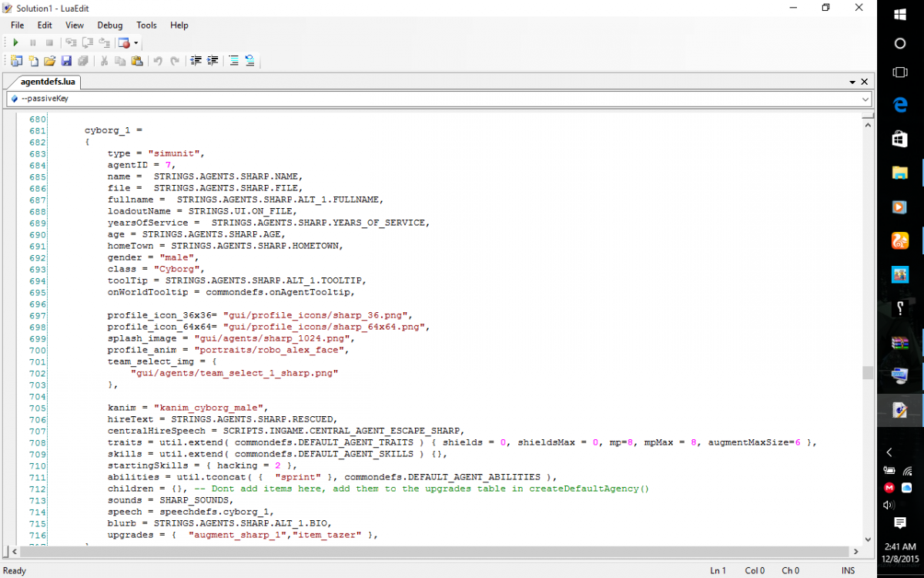Click the Unindent selection icon
This screenshot has height=578, width=924.
(x=196, y=61)
